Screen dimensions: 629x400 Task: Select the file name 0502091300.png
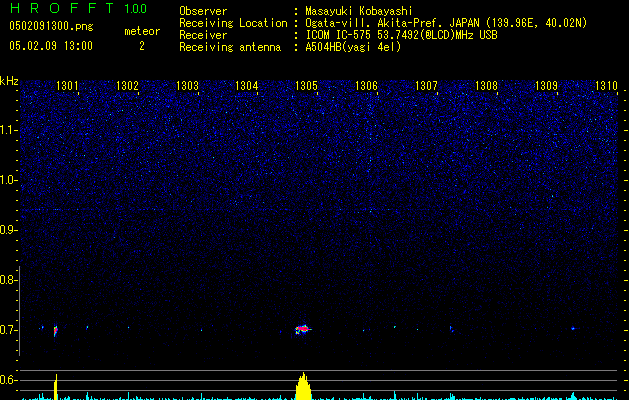[51, 27]
